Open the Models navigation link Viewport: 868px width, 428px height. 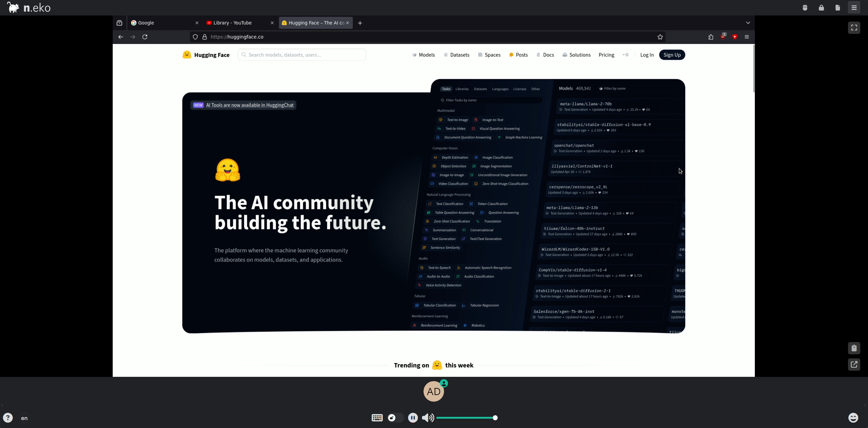424,55
